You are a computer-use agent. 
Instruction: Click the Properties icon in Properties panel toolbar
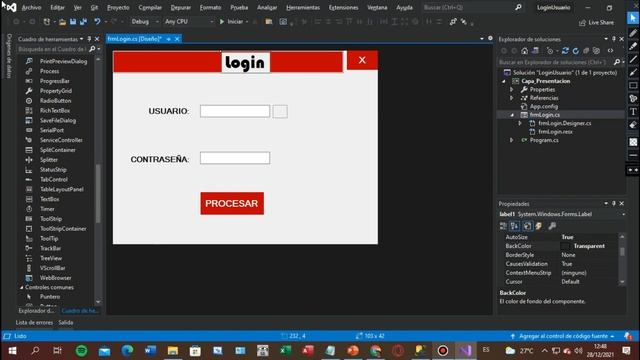tap(527, 226)
